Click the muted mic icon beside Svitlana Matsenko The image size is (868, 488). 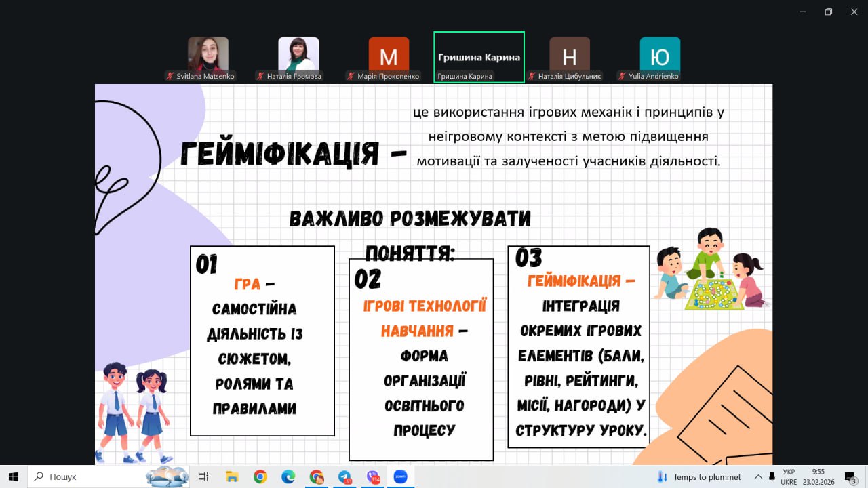[170, 77]
